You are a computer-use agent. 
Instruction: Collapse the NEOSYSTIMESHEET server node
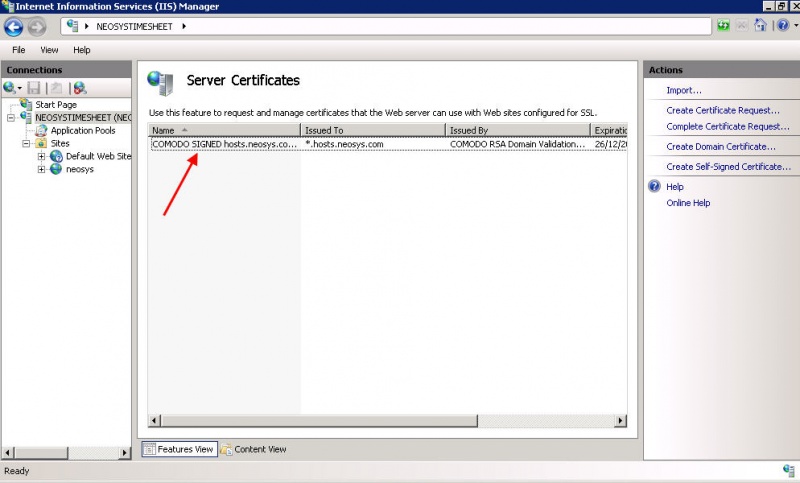pos(11,118)
